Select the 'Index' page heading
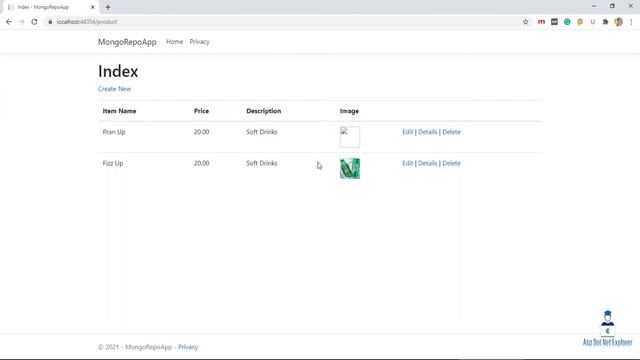The image size is (640, 360). (118, 71)
